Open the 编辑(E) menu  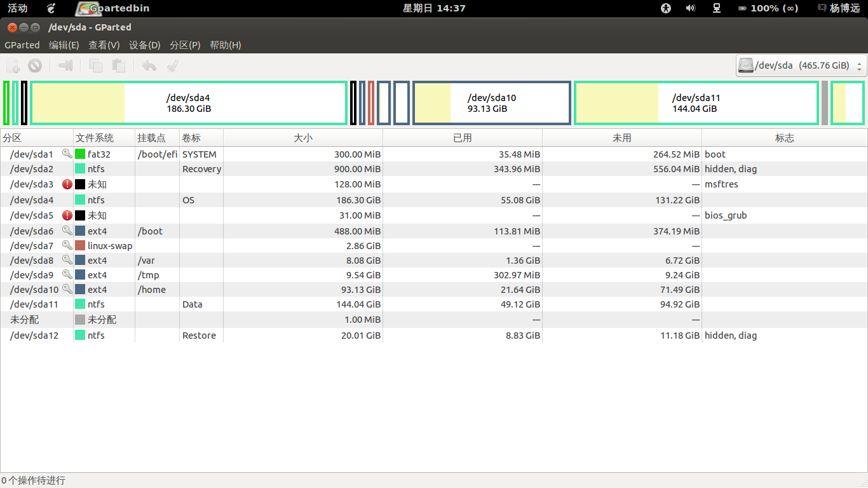(64, 45)
